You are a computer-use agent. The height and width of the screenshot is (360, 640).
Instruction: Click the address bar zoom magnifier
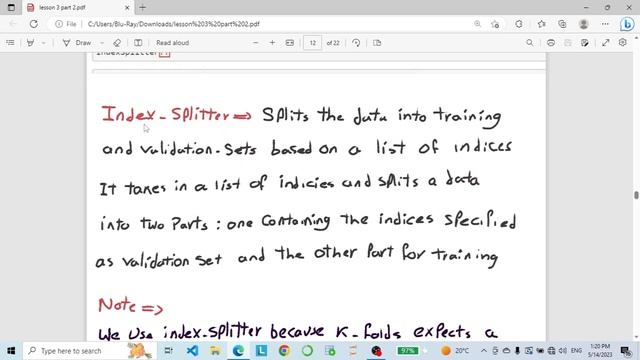point(477,24)
